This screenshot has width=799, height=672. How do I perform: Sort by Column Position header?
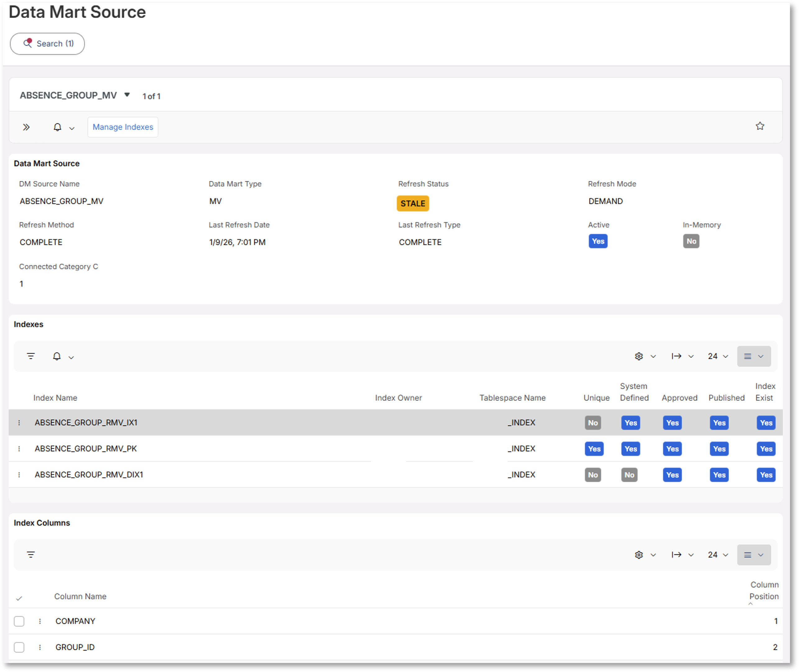click(764, 591)
